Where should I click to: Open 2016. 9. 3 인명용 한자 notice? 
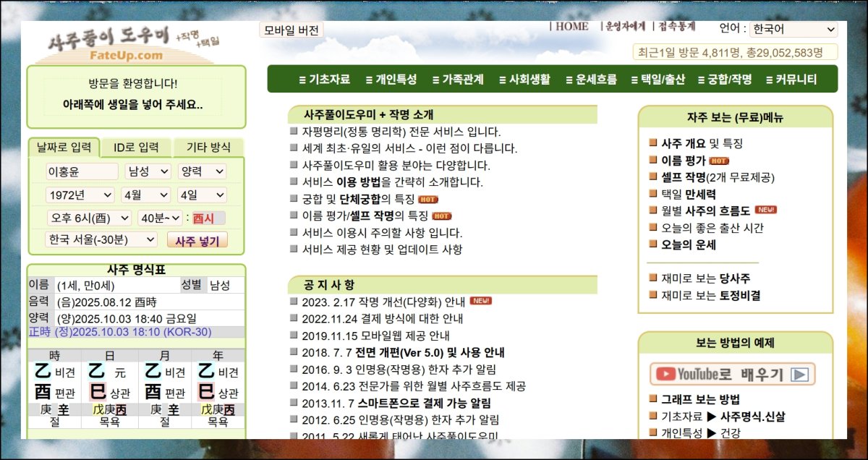click(x=399, y=369)
